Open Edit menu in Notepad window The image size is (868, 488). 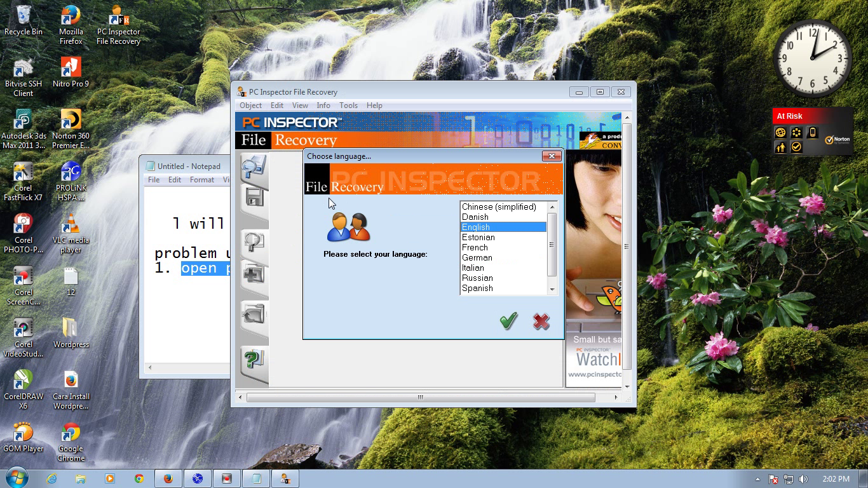pyautogui.click(x=175, y=180)
